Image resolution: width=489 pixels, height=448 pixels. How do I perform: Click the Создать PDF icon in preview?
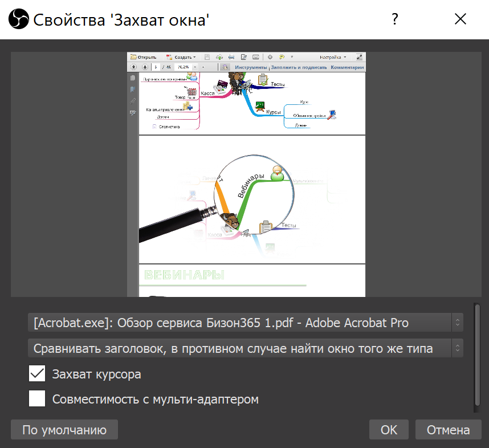pyautogui.click(x=169, y=57)
